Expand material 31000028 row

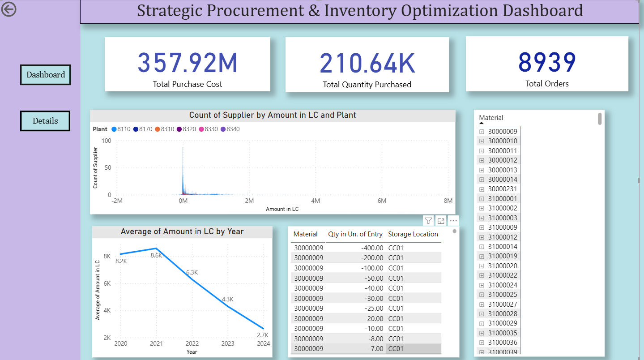pyautogui.click(x=482, y=314)
